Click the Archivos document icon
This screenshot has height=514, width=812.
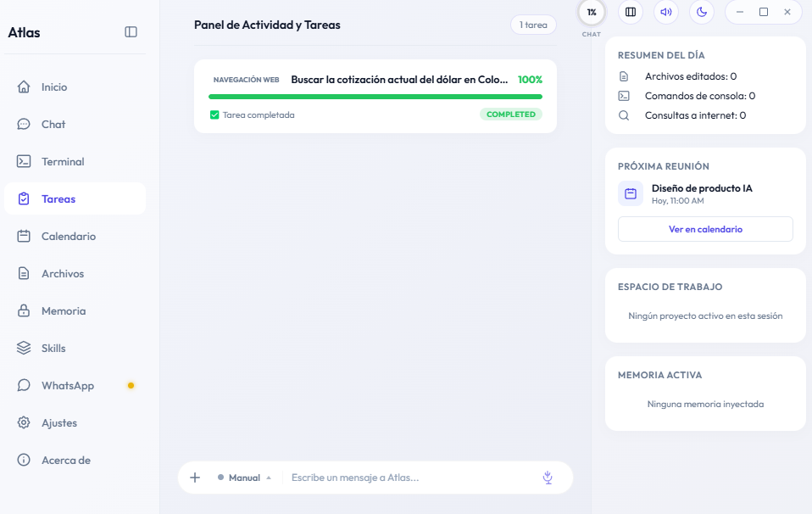tap(24, 273)
